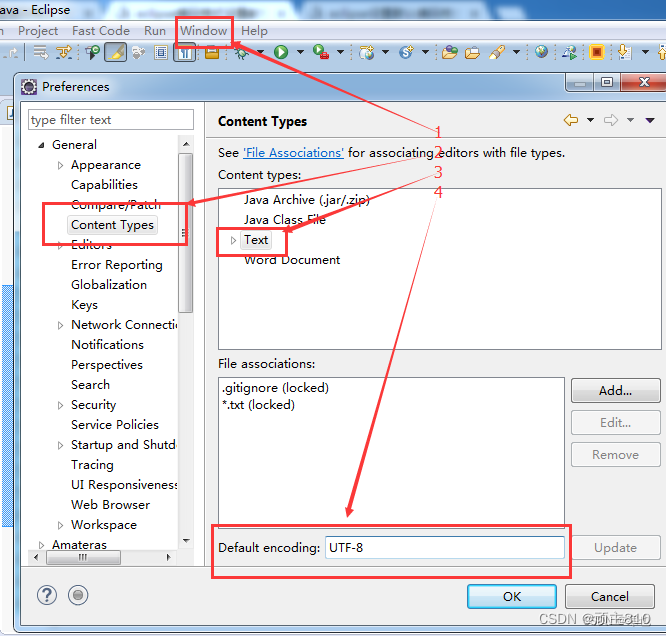Expand the Amateras tree node
Image resolution: width=666 pixels, height=636 pixels.
(41, 545)
